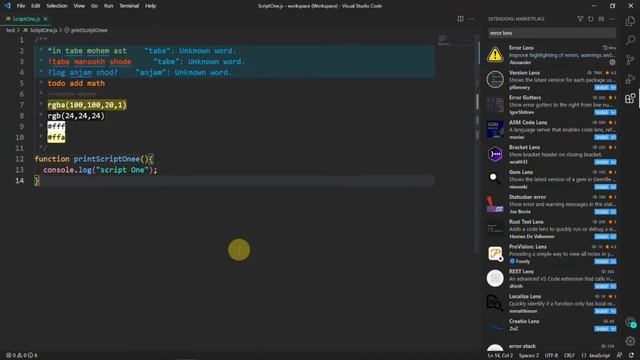The height and width of the screenshot is (360, 640).
Task: Click the errors and warnings status icon
Action: [x=22, y=356]
